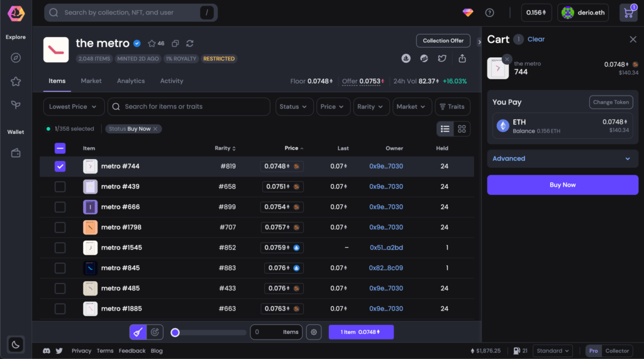Screen dimensions: 644x359
Task: Refresh the metro collection metadata
Action: 190,43
